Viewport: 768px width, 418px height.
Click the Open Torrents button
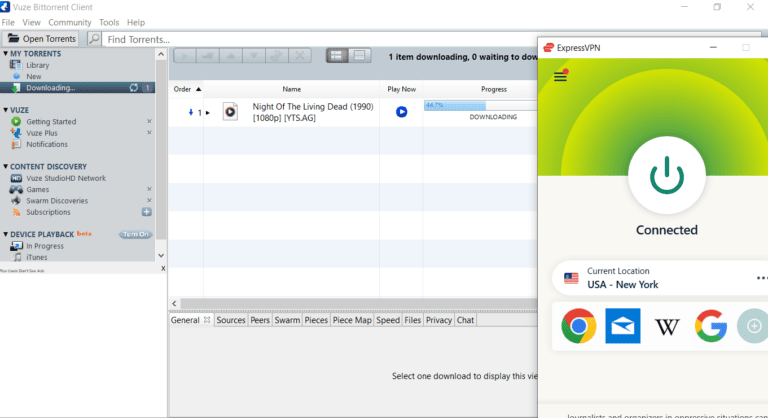tap(42, 39)
